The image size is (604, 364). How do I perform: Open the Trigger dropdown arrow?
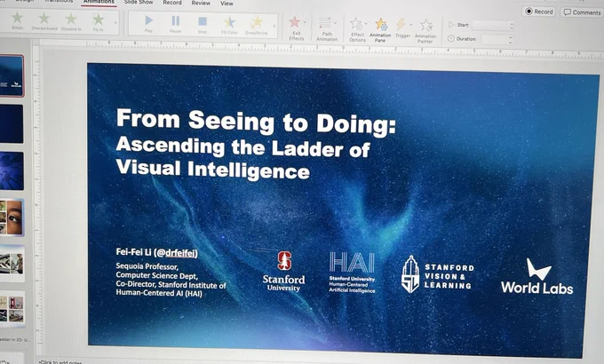[410, 25]
